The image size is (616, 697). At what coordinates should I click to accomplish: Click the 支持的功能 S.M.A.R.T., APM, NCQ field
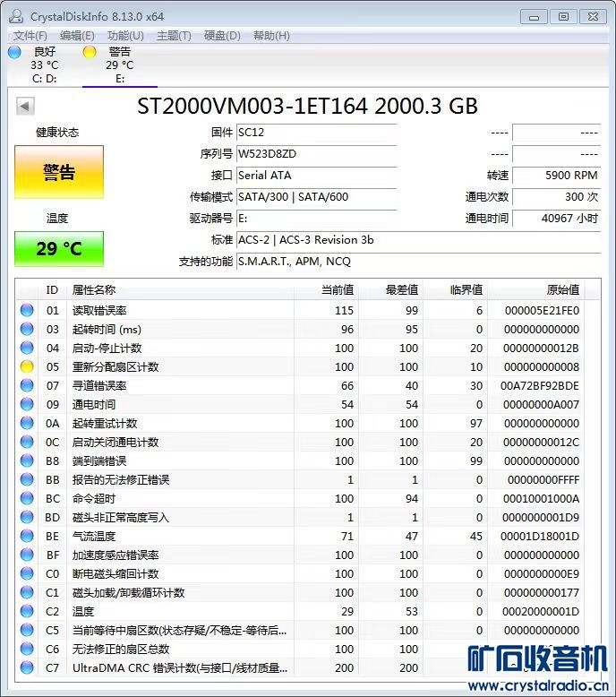[418, 262]
